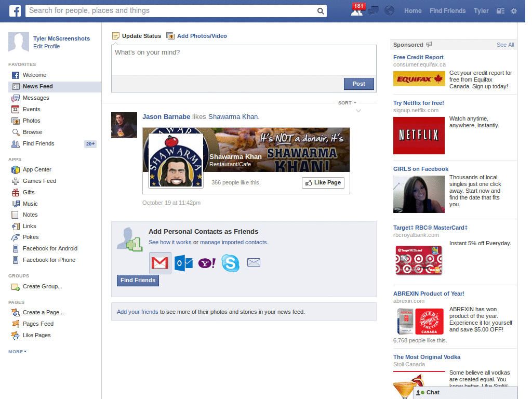Focus the Facebook search field

click(x=172, y=11)
